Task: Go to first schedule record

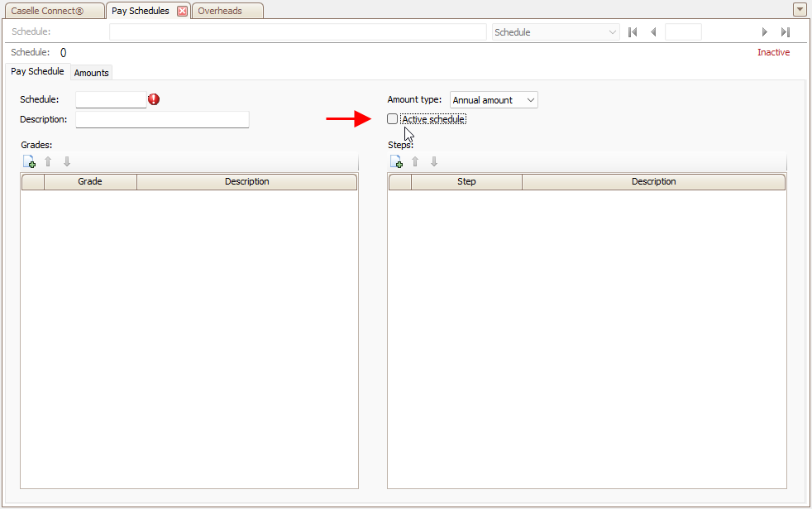Action: coord(633,32)
